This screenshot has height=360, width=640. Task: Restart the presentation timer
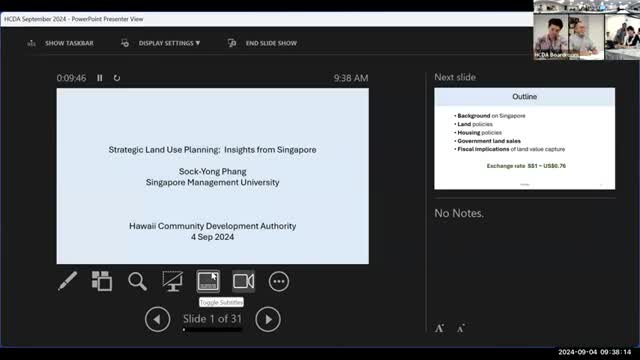117,78
